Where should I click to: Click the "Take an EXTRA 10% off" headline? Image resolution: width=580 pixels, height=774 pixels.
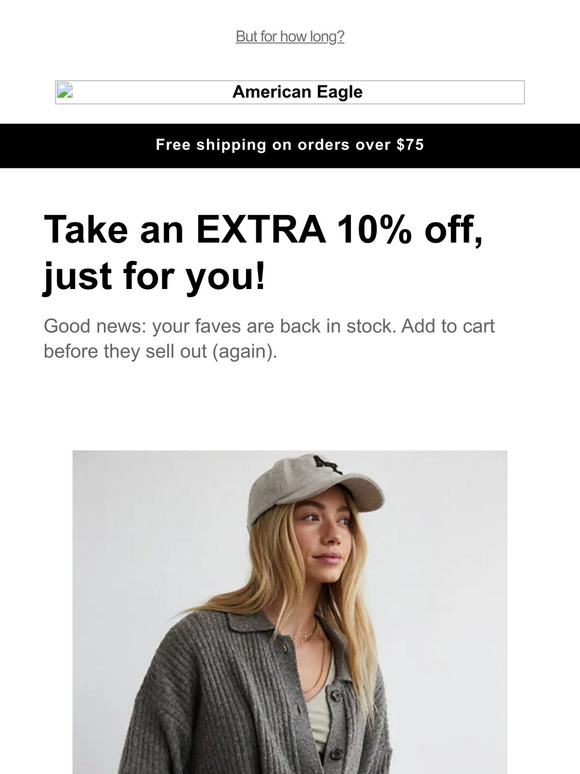point(263,230)
